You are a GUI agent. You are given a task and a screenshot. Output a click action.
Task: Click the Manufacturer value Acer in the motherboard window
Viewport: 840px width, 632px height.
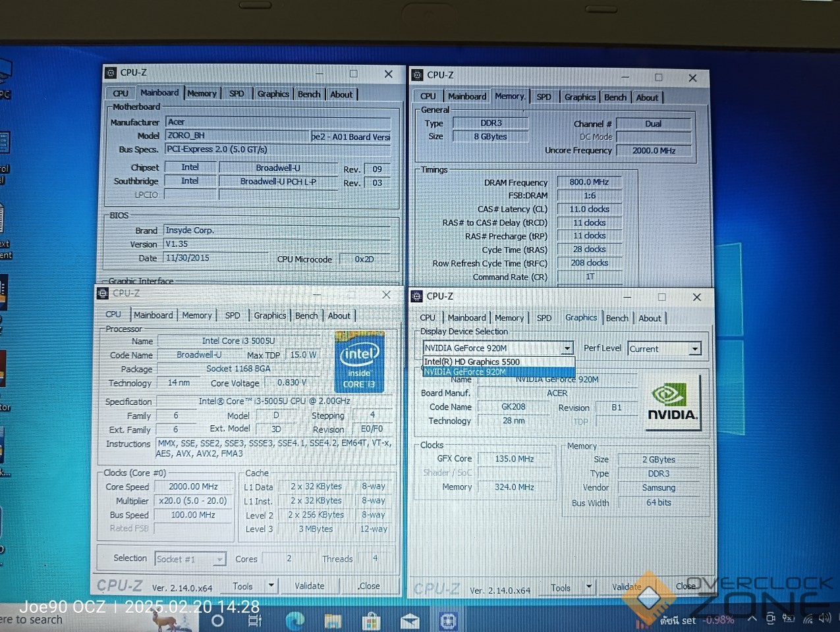click(278, 122)
